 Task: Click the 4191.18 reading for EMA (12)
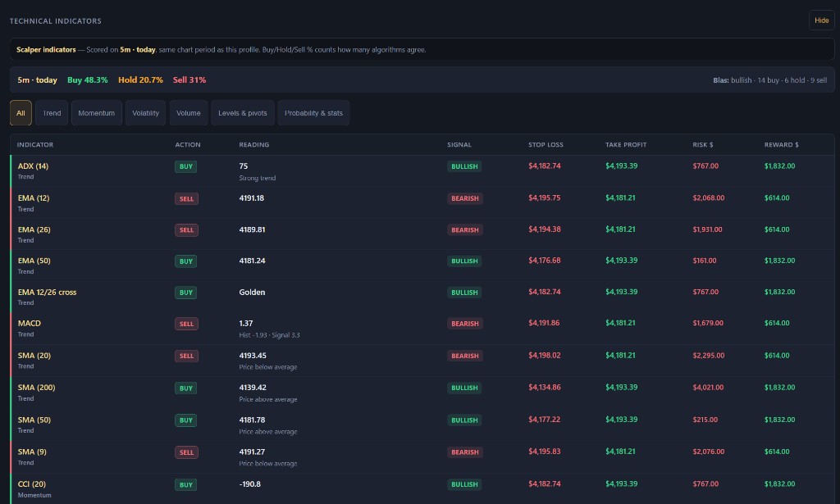pos(252,198)
